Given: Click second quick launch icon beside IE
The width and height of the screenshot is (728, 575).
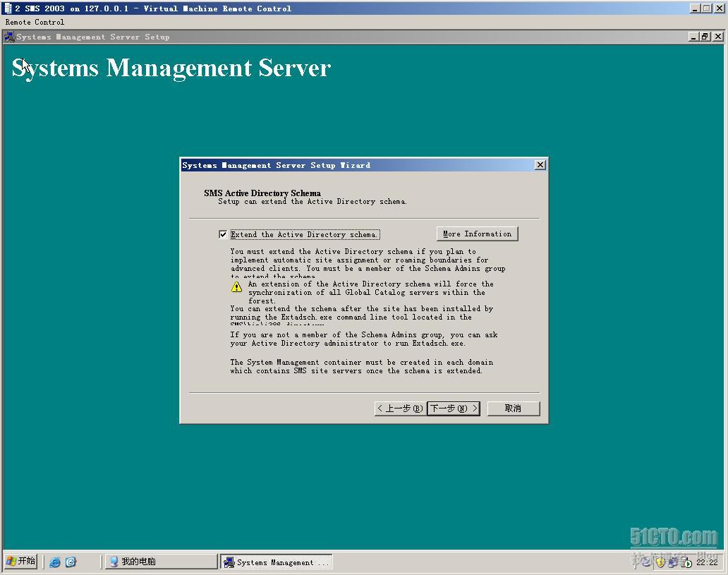Looking at the screenshot, I should [x=71, y=562].
